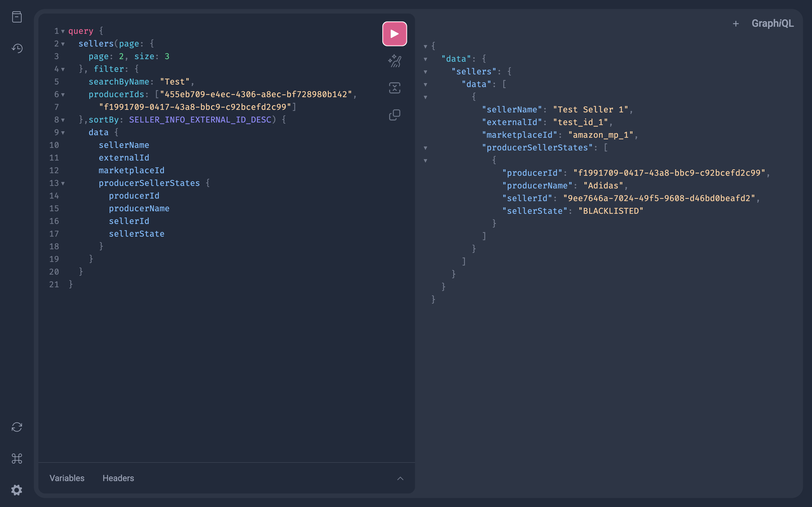Show the query history panel

[x=17, y=48]
